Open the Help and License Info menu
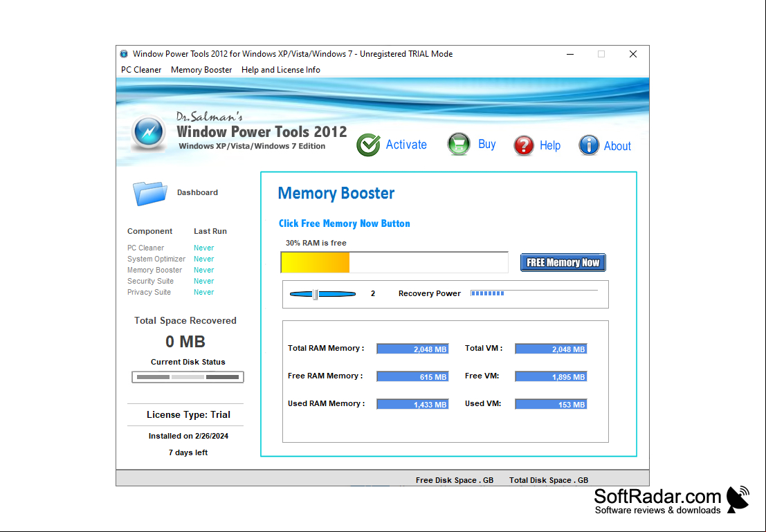Viewport: 766px width, 532px height. (x=281, y=70)
